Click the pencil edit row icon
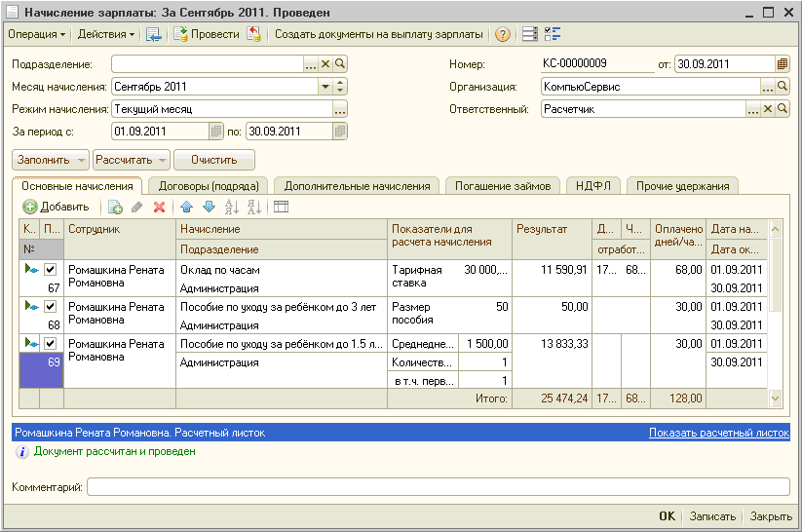Image resolution: width=802 pixels, height=532 pixels. click(x=137, y=208)
